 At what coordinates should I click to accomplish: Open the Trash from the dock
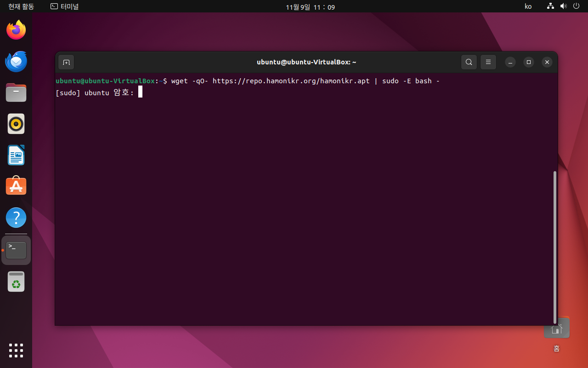[x=16, y=282]
